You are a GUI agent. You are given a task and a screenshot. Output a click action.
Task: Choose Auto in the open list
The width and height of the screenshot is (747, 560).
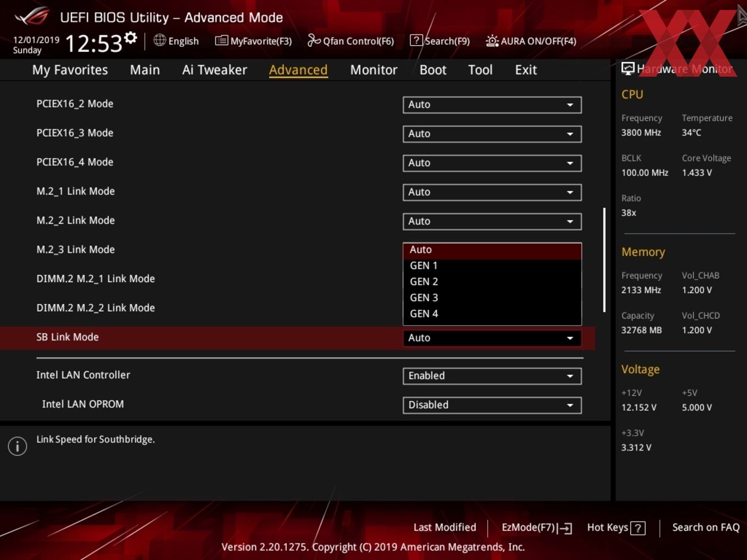492,250
